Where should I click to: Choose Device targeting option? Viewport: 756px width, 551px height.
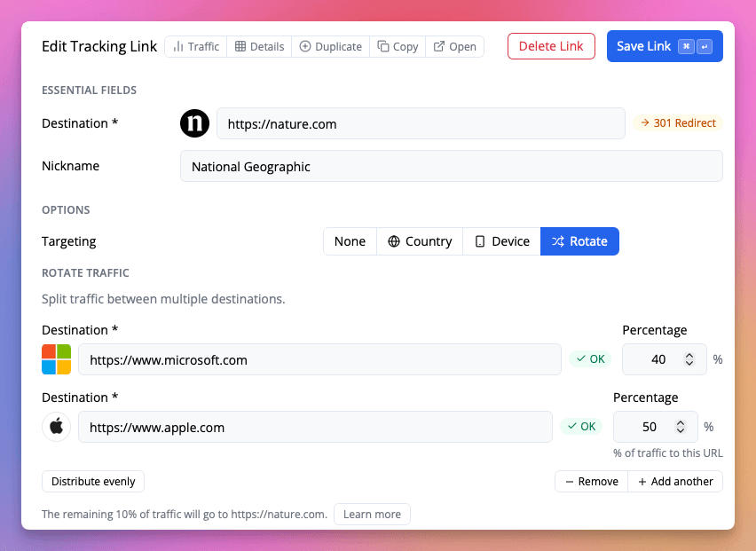(x=501, y=241)
